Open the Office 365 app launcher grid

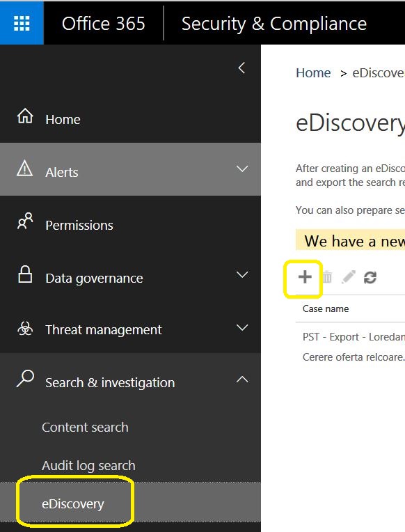coord(22,23)
